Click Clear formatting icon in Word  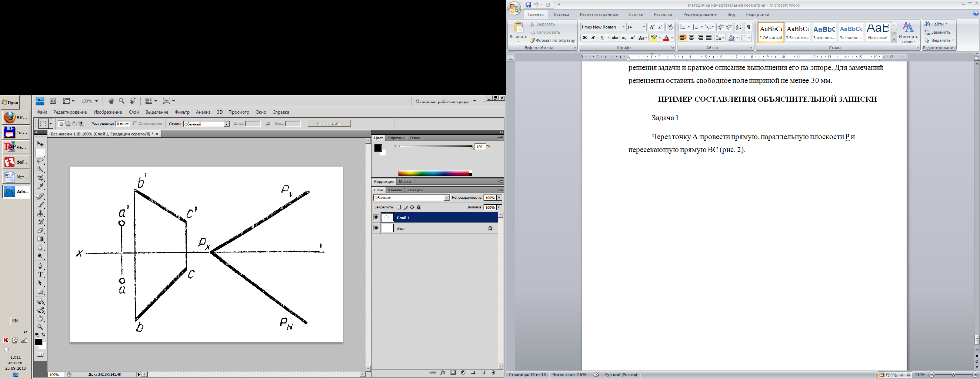(x=670, y=27)
